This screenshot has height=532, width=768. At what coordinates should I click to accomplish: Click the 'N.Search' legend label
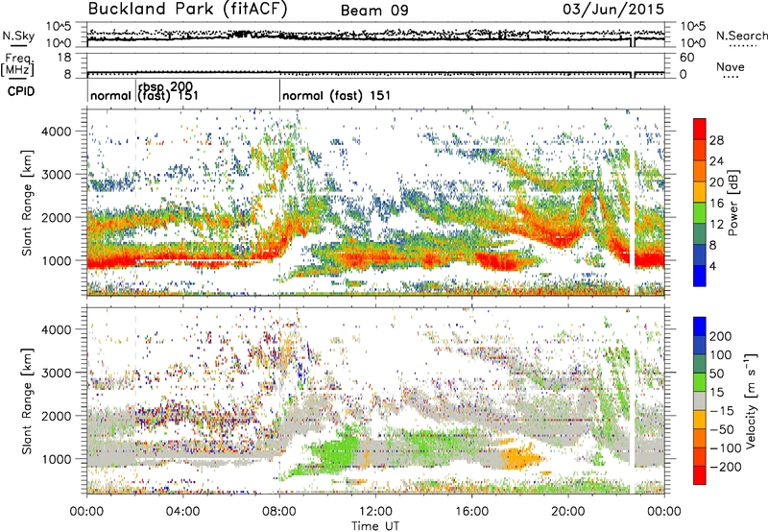point(741,36)
